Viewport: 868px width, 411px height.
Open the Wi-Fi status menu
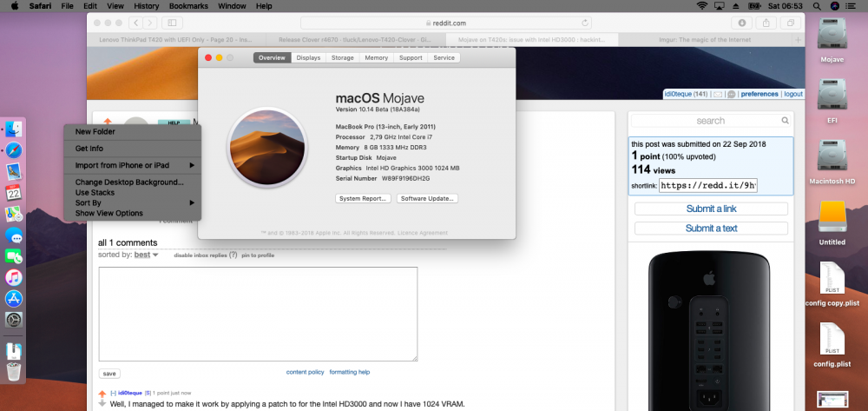click(x=702, y=6)
